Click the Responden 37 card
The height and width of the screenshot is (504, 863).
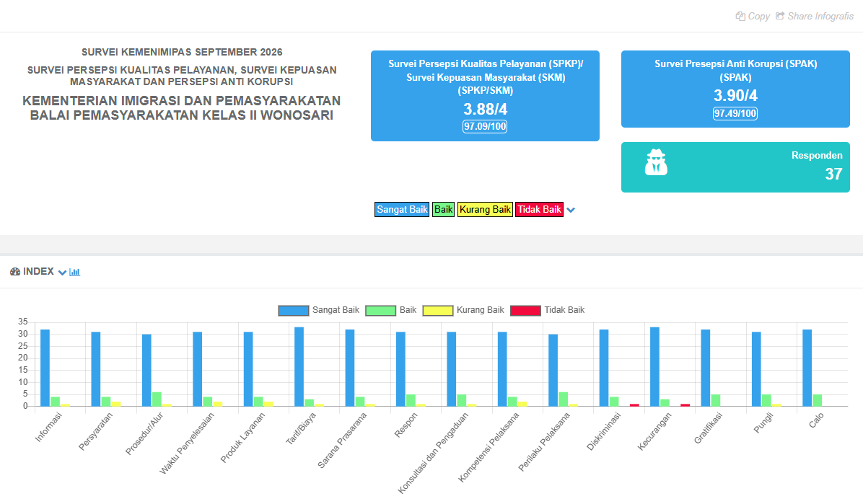click(x=735, y=167)
